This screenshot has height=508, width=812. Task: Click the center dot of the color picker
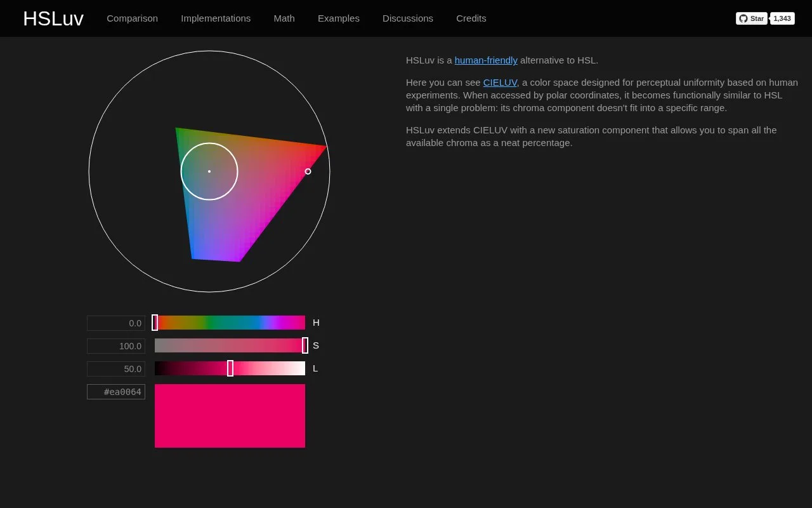[209, 171]
